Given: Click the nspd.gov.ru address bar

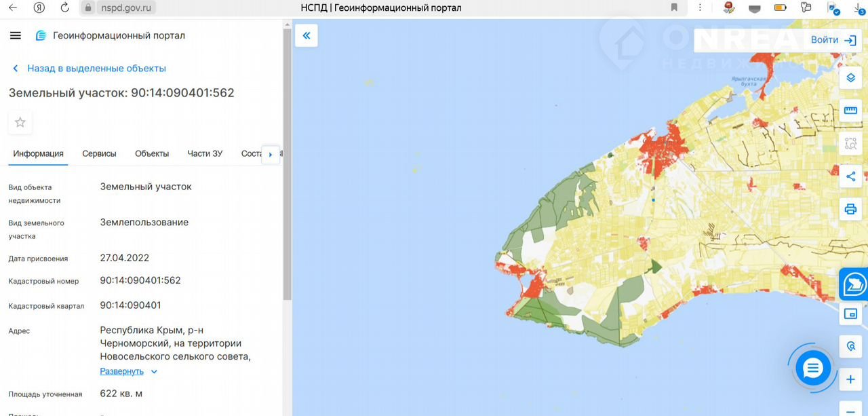Looking at the screenshot, I should pyautogui.click(x=127, y=7).
